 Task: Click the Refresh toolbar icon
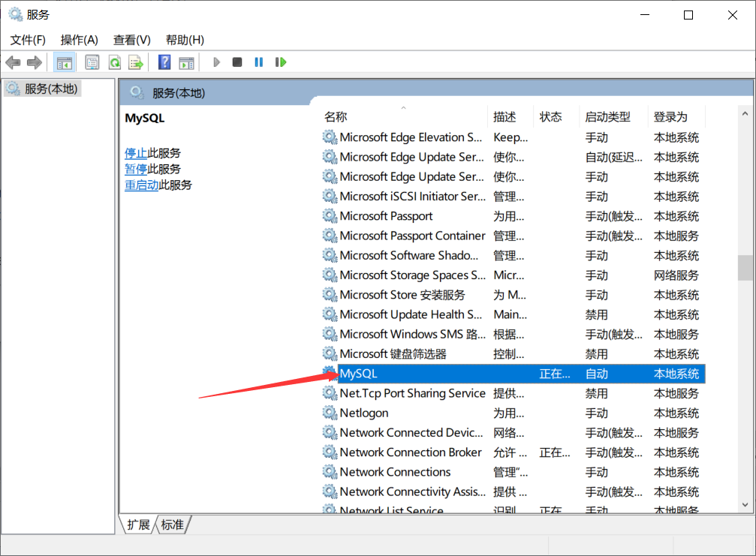coord(115,62)
